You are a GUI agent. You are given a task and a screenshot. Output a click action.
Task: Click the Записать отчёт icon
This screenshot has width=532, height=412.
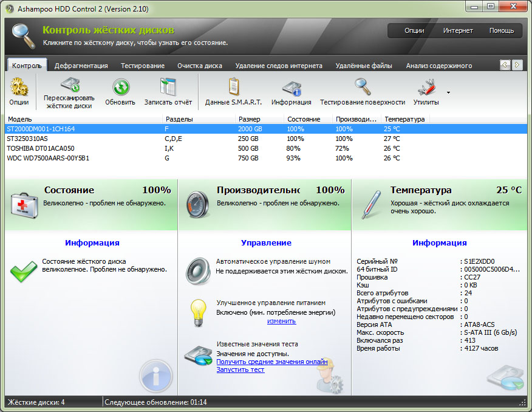click(168, 88)
